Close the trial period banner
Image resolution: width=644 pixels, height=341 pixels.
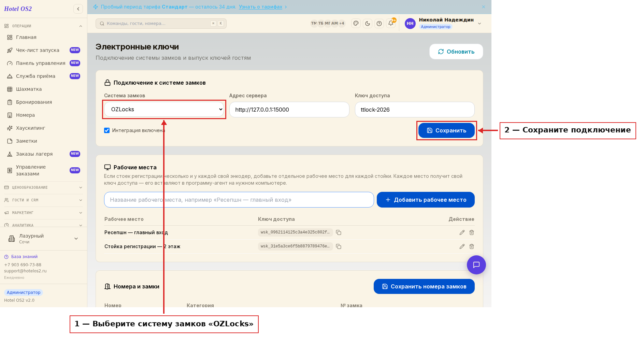click(484, 7)
